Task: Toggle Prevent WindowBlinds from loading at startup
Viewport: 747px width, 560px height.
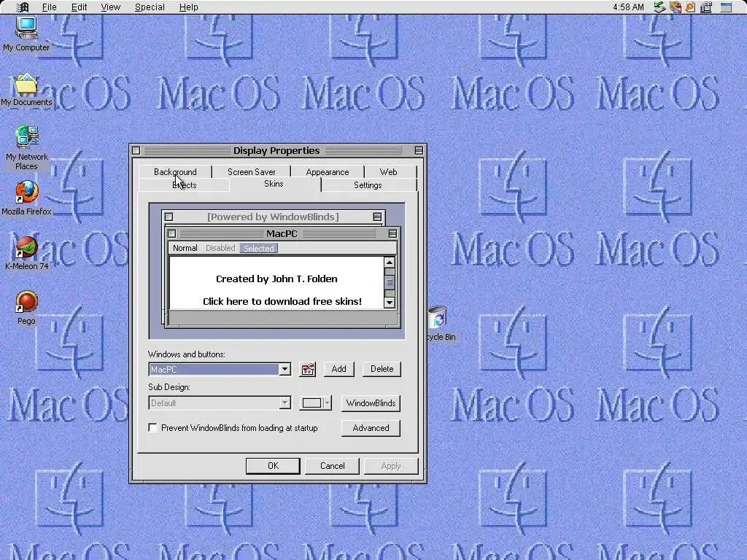Action: (153, 427)
